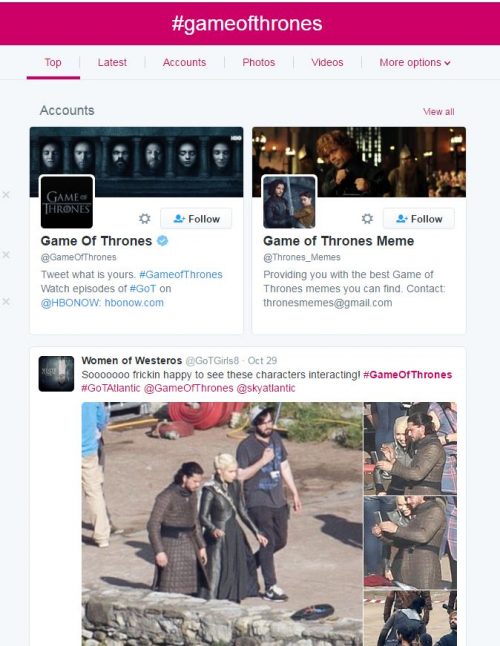Open large tweet photo of actors walking
The height and width of the screenshot is (646, 500).
point(222,524)
